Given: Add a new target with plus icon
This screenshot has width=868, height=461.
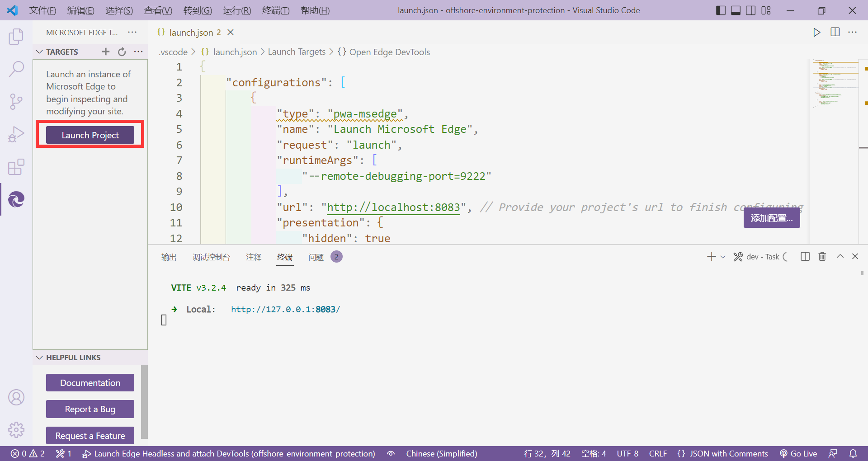Looking at the screenshot, I should [106, 52].
